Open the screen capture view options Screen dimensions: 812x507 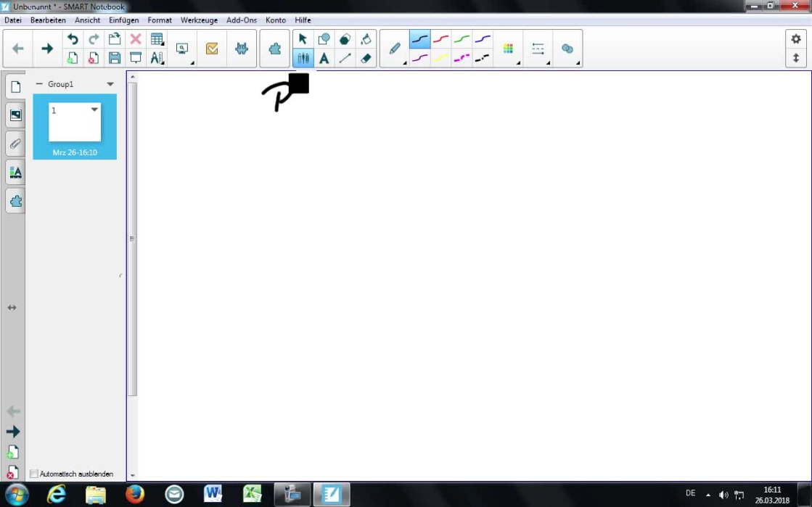point(182,49)
